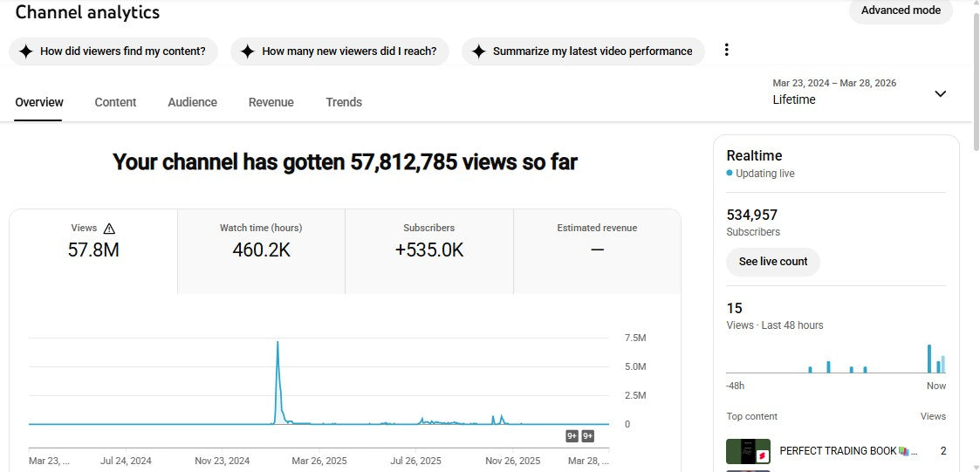Screen dimensions: 980x472
Task: Expand the date range chevron arrow
Action: [x=940, y=94]
